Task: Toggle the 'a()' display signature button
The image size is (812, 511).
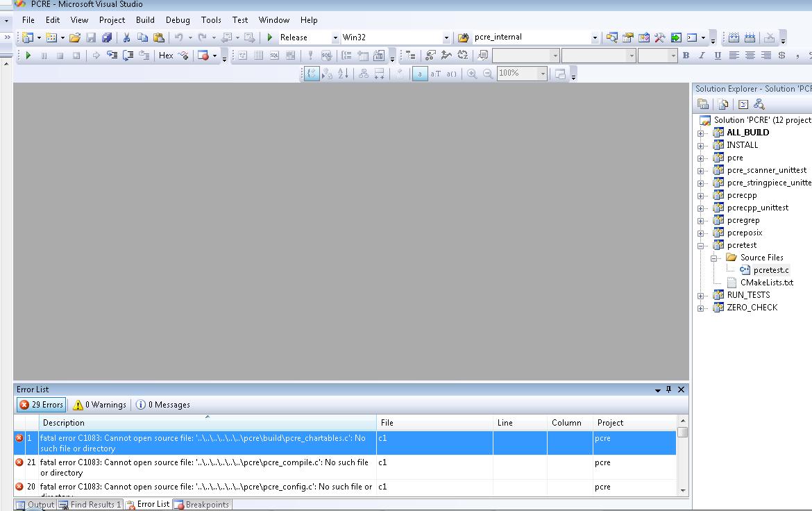Action: coord(452,74)
